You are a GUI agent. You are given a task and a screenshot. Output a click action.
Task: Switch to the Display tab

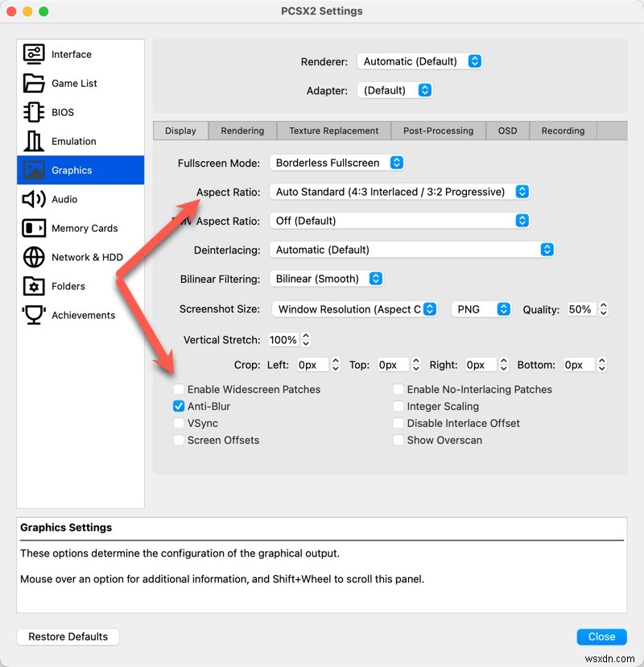point(180,130)
